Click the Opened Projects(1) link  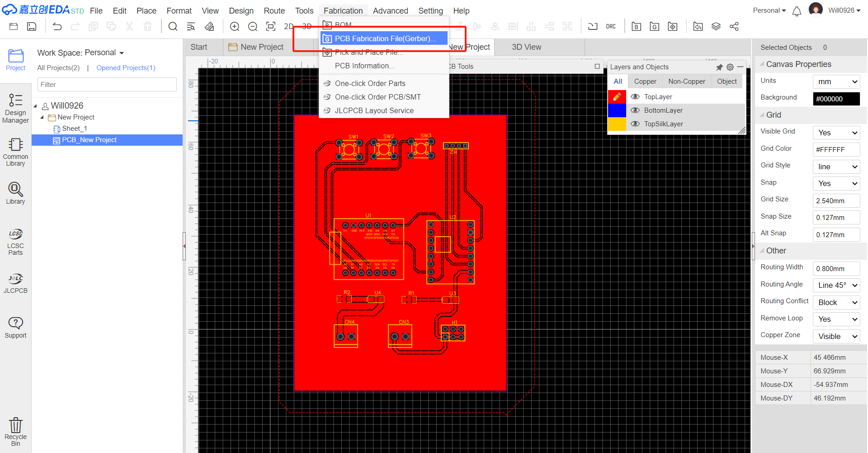[126, 68]
